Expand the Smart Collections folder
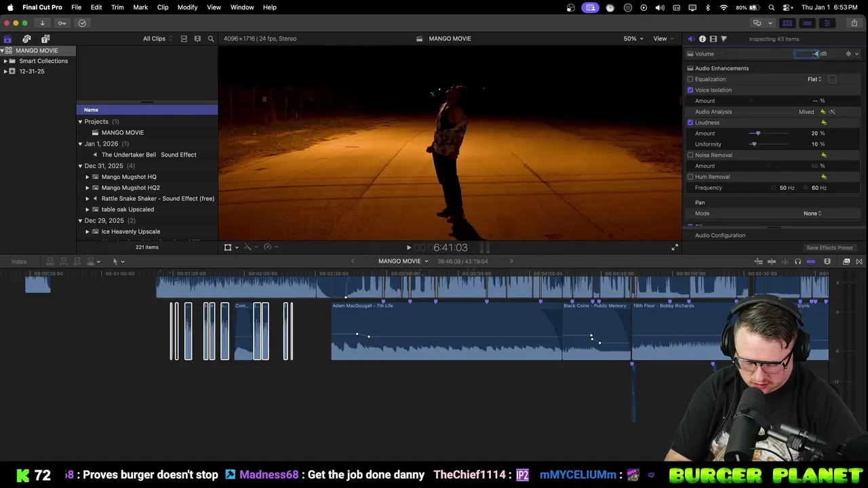 (5, 61)
